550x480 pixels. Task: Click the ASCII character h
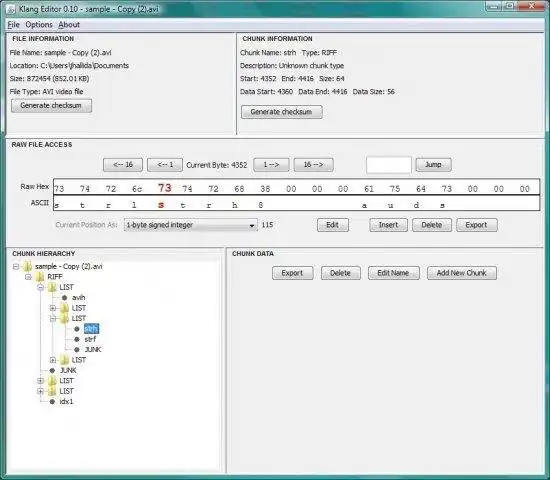235,205
